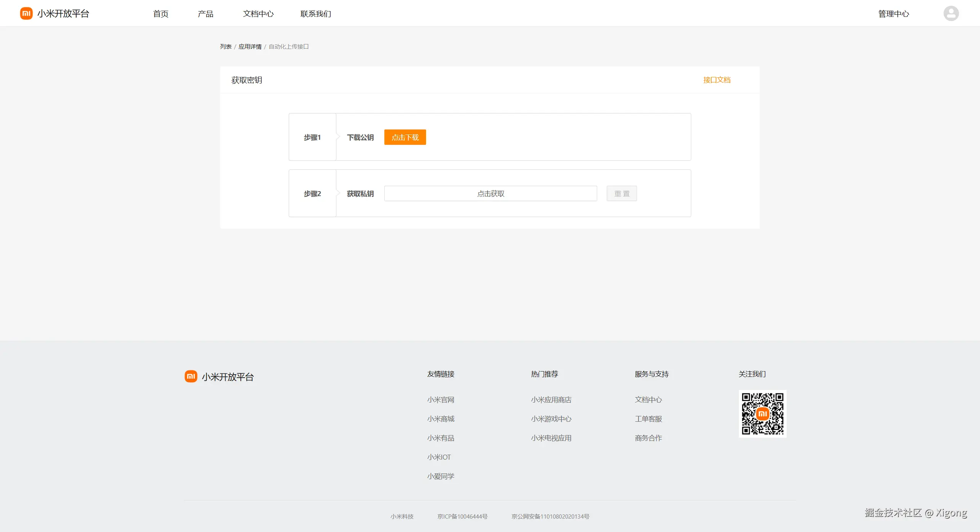Open the 产品 navigation menu
980x532 pixels.
pos(206,14)
